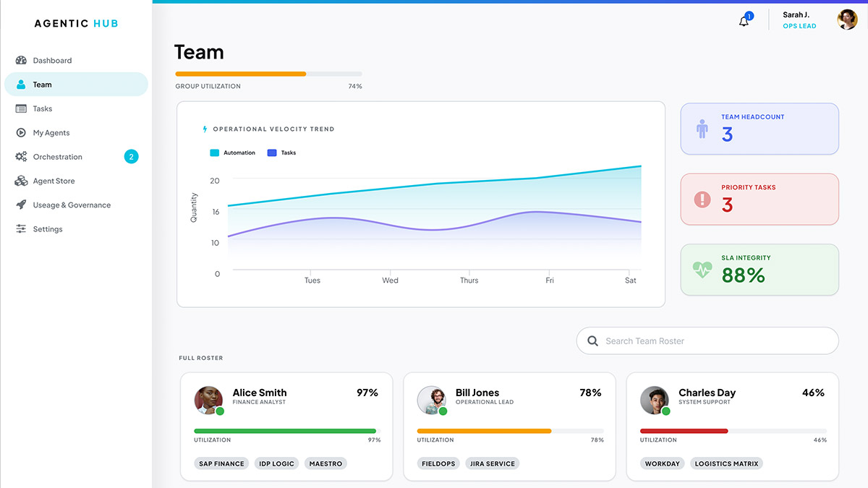Open the Agent Store page
Screen dimensions: 868x488
pyautogui.click(x=76, y=181)
